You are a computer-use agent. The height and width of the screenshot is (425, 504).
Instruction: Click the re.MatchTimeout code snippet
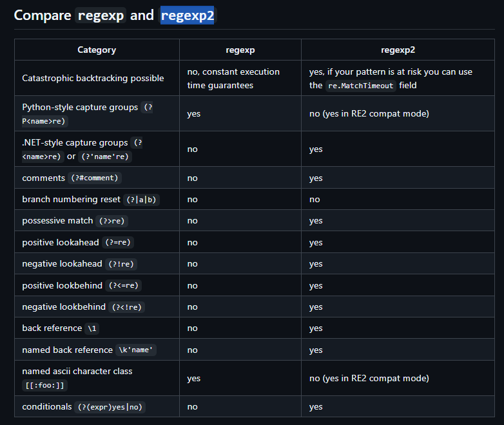click(x=360, y=86)
